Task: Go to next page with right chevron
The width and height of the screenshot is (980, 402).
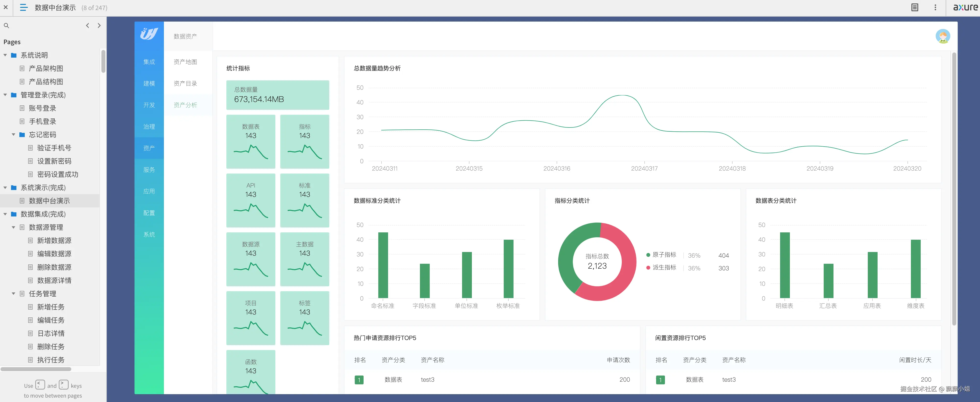Action: click(x=99, y=25)
